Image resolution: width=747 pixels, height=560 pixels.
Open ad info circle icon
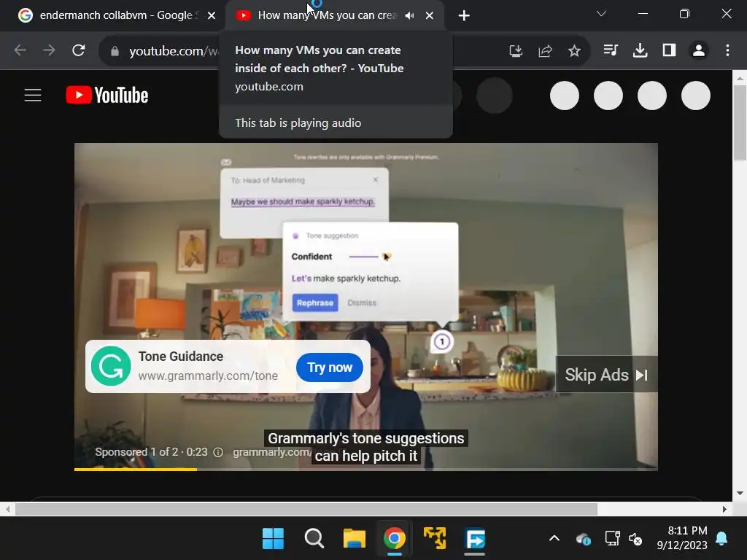pyautogui.click(x=217, y=452)
